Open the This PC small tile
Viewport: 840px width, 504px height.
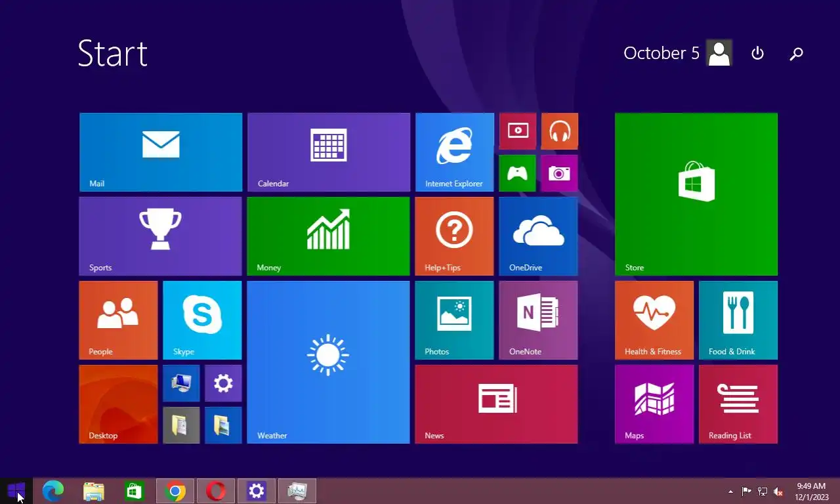click(182, 383)
